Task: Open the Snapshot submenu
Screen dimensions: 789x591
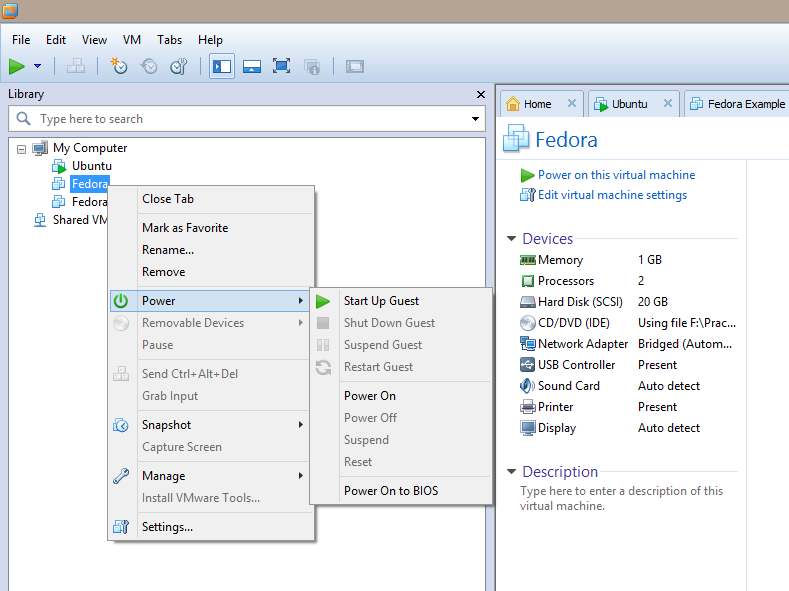Action: 211,425
